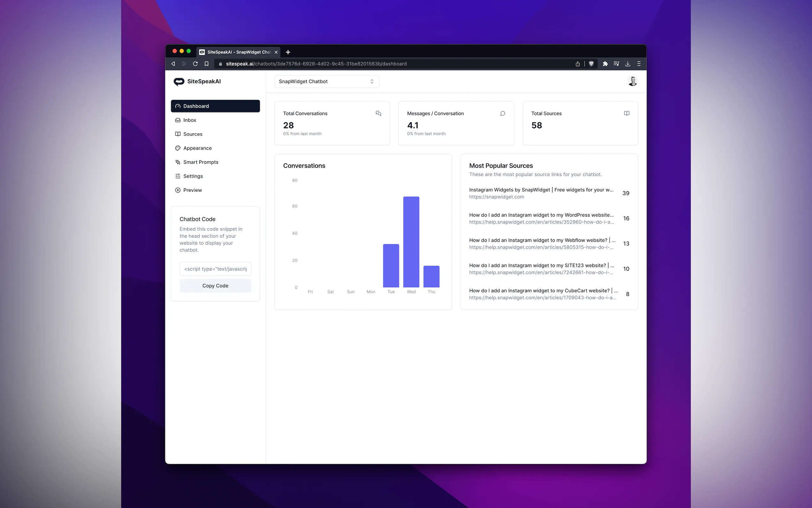
Task: Click the SiteSpeakAI logo
Action: coord(197,81)
